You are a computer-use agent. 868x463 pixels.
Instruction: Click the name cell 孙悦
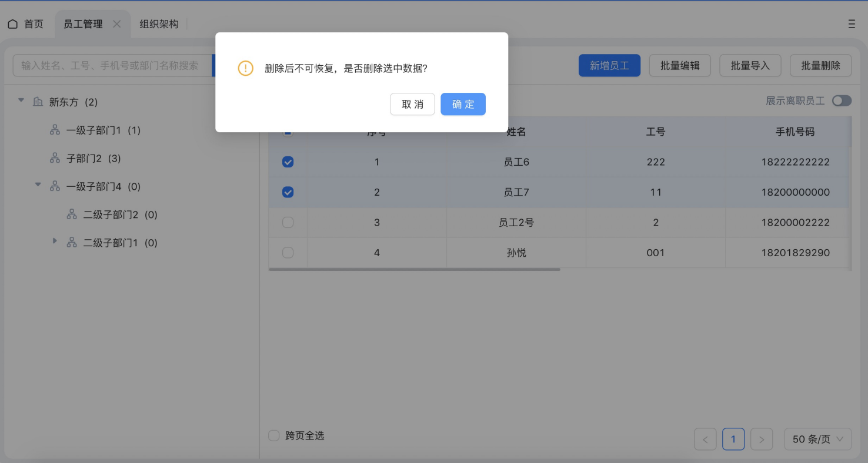pyautogui.click(x=516, y=253)
